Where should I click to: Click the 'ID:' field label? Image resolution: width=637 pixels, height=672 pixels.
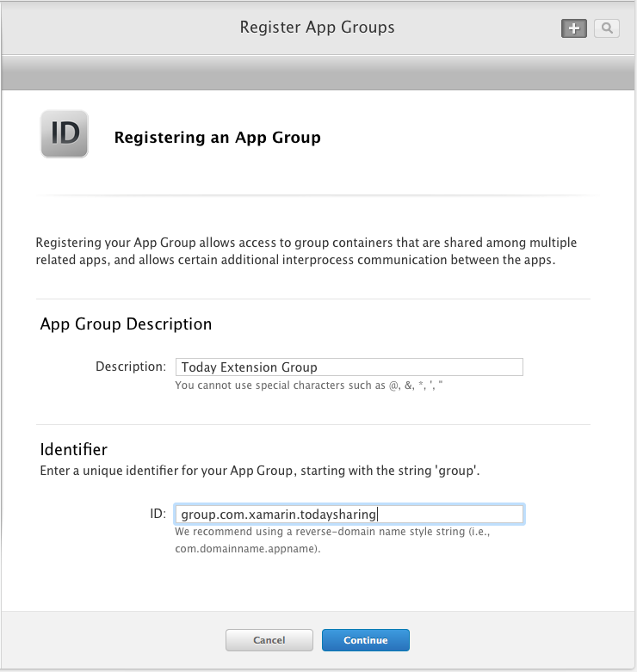pyautogui.click(x=158, y=514)
